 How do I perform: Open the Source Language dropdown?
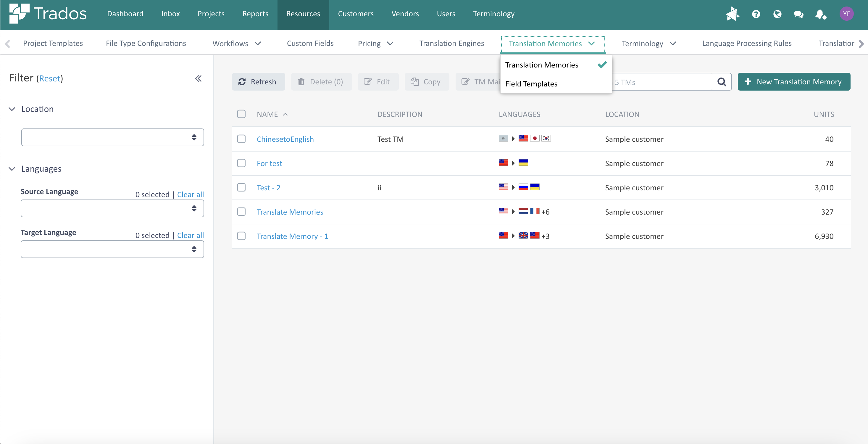tap(112, 208)
